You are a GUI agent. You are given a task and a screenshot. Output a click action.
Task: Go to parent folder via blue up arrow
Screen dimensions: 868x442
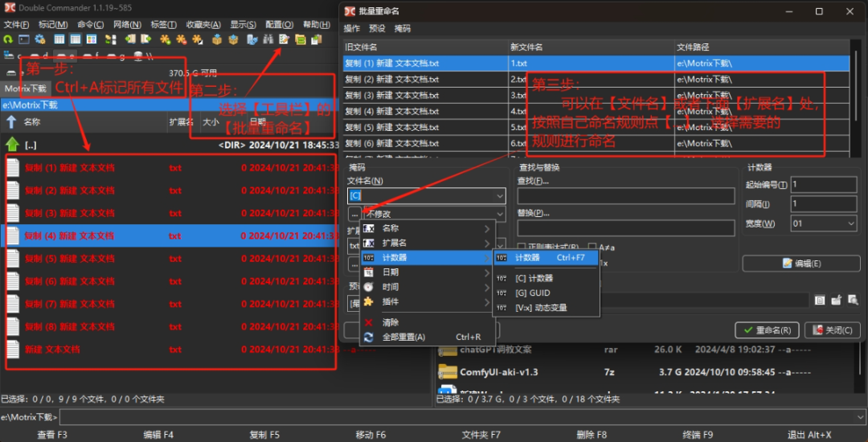[x=11, y=122]
